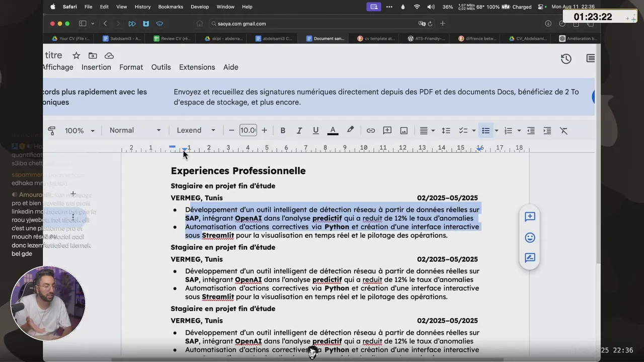Click the paint format roller icon

(x=51, y=131)
